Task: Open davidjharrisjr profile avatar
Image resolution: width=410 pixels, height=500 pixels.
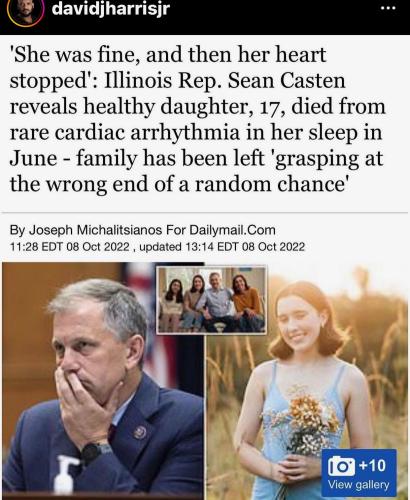Action: [26, 11]
